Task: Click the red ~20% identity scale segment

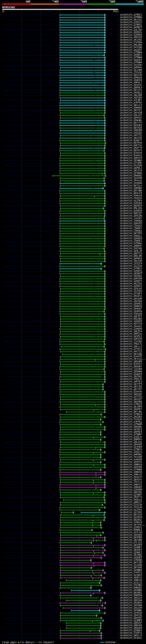Action: 16,4
